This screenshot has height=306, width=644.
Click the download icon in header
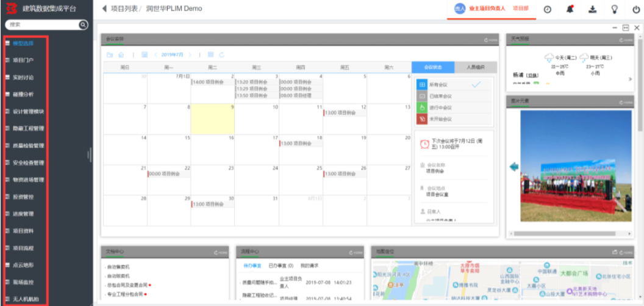coord(592,9)
